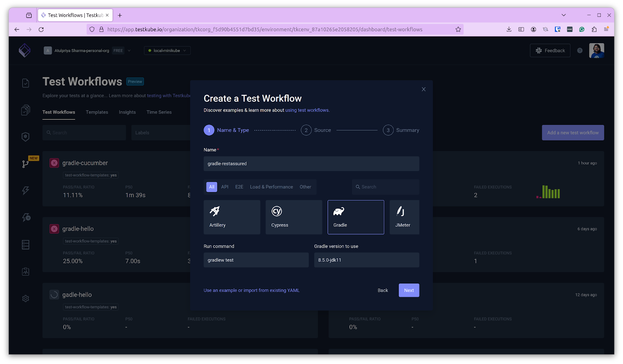Switch to the Templates tab

[x=97, y=112]
